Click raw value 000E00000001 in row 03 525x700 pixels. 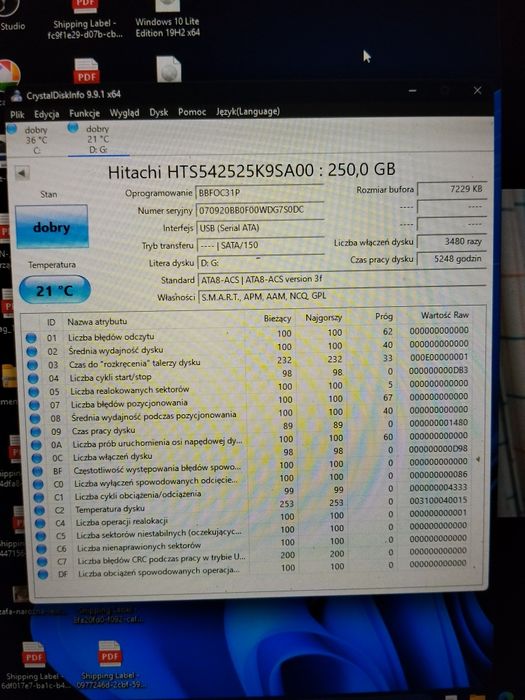click(x=439, y=357)
